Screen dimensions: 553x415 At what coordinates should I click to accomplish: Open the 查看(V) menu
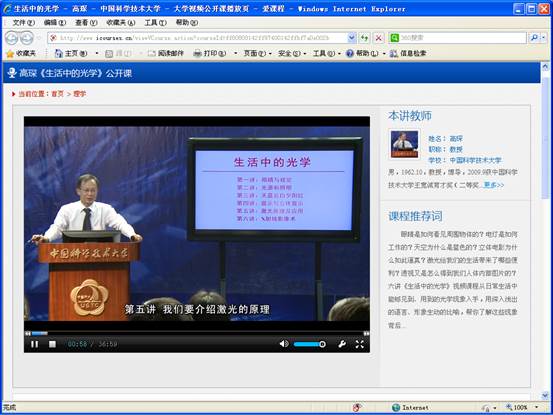coord(86,23)
